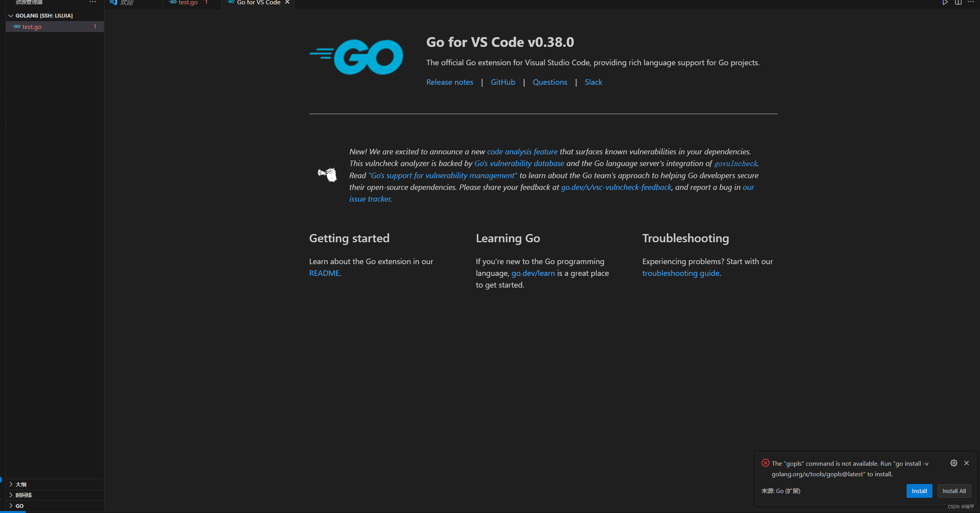Dismiss the gopls notification

(967, 463)
